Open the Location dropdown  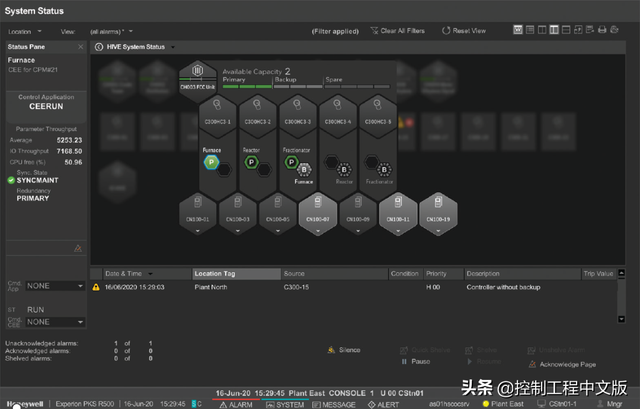pos(27,31)
